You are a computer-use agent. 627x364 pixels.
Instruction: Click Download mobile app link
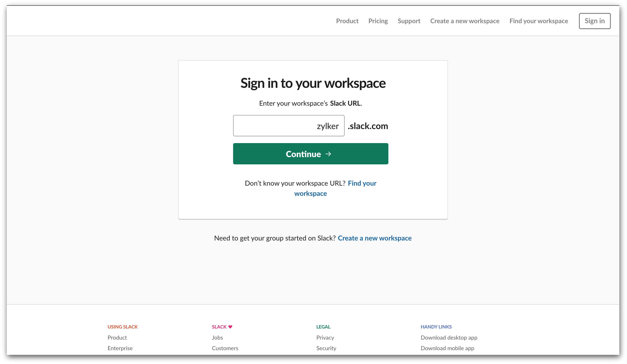pyautogui.click(x=447, y=348)
